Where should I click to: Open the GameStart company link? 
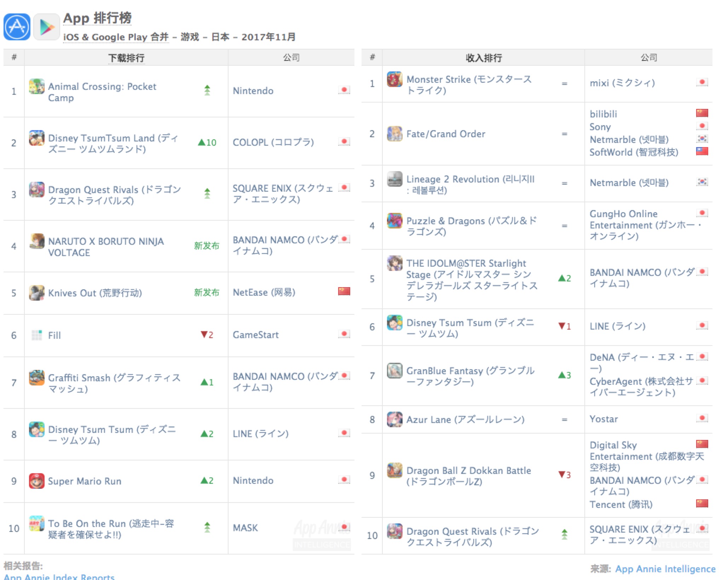pos(255,335)
